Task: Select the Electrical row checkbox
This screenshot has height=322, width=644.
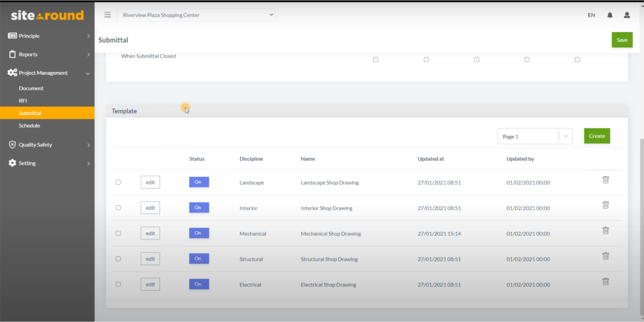Action: (x=118, y=284)
